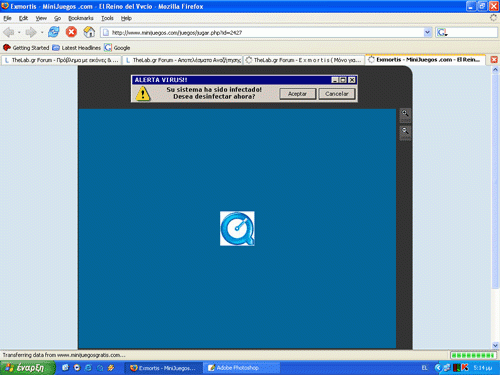
Task: Open the Forward history dropdown arrow
Action: 42,33
